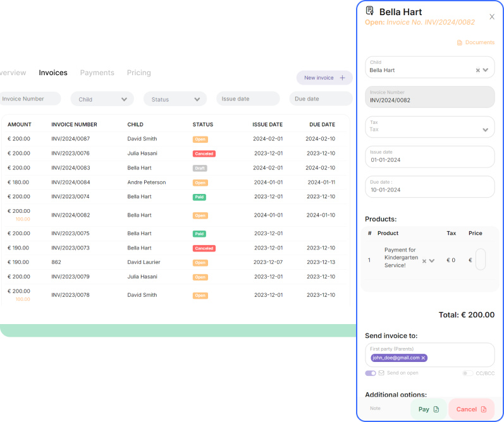Screen dimensions: 504x422
Task: Open the Pricing tab
Action: (139, 73)
